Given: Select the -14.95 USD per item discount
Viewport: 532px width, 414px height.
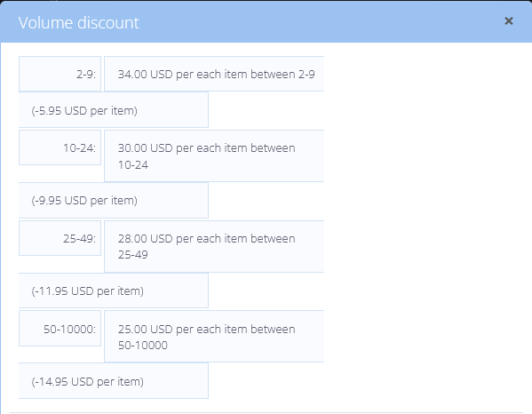Looking at the screenshot, I should (x=114, y=381).
